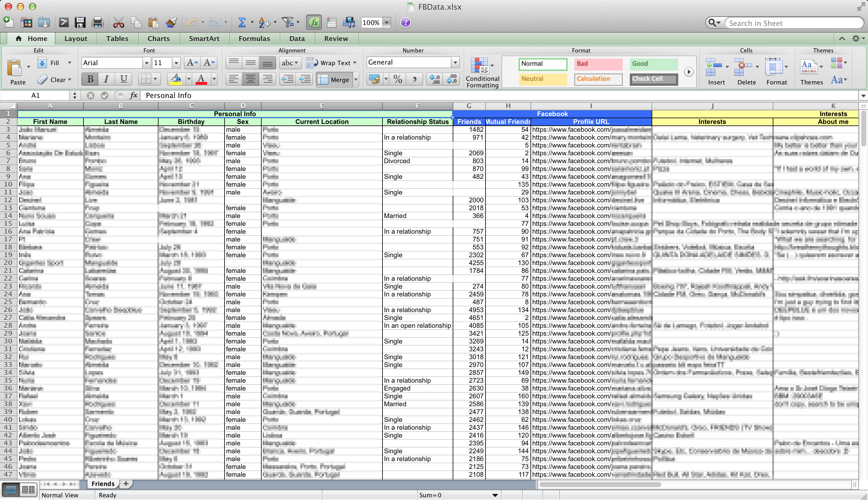Click the decrease font size icon
Image resolution: width=868 pixels, height=500 pixels.
pos(209,62)
